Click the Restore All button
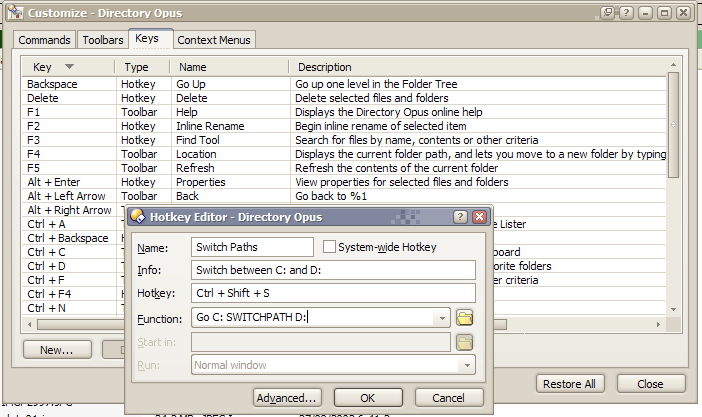 [x=569, y=384]
